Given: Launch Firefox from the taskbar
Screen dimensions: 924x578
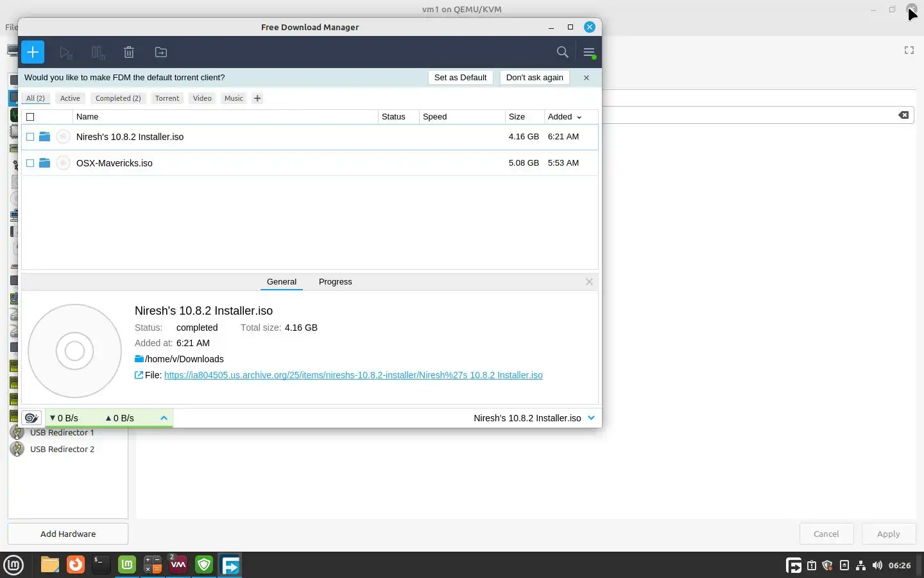Looking at the screenshot, I should tap(76, 565).
